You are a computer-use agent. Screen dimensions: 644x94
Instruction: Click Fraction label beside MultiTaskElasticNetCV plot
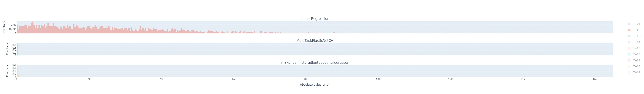click(8, 49)
